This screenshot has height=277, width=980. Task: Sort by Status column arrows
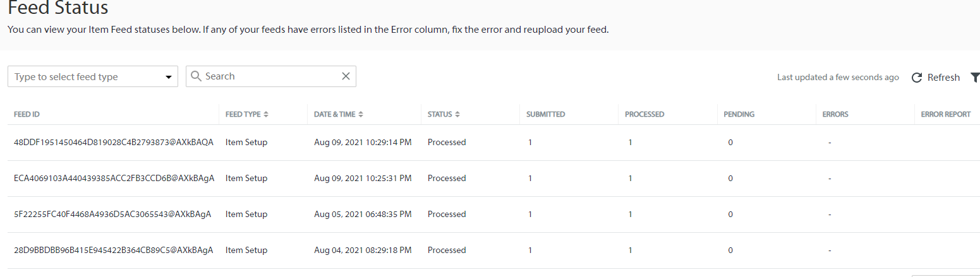[457, 114]
